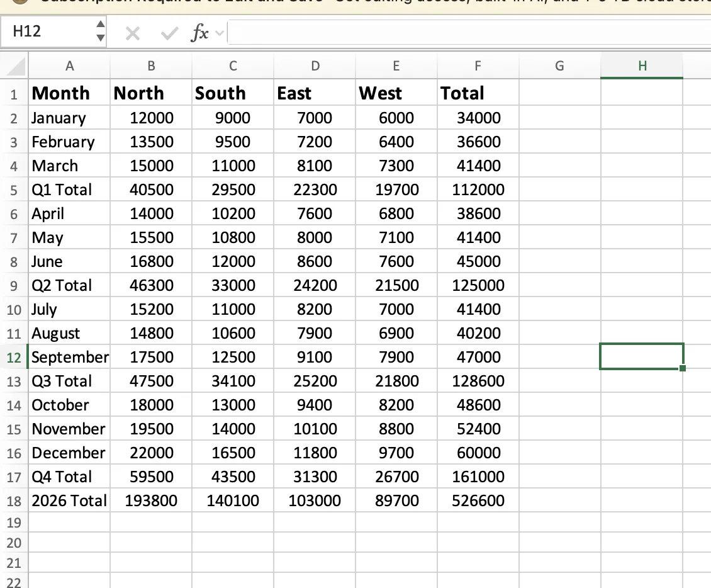Select the "October" cell
The height and width of the screenshot is (588, 711).
(x=69, y=405)
